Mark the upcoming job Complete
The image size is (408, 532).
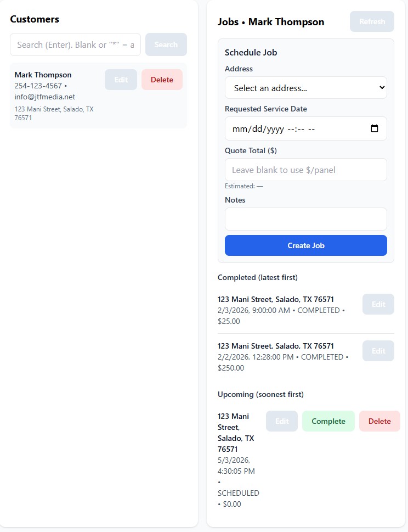328,421
